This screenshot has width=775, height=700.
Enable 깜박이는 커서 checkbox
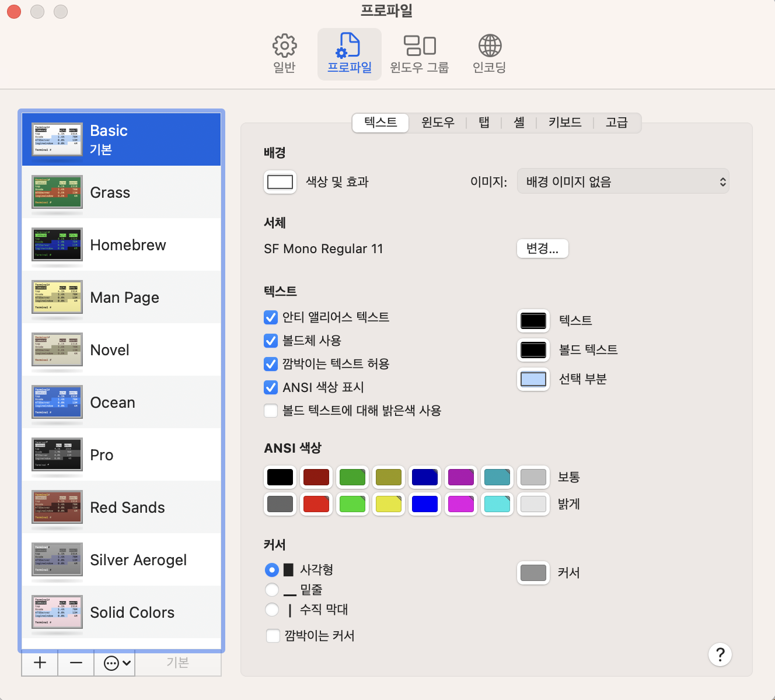coord(273,636)
